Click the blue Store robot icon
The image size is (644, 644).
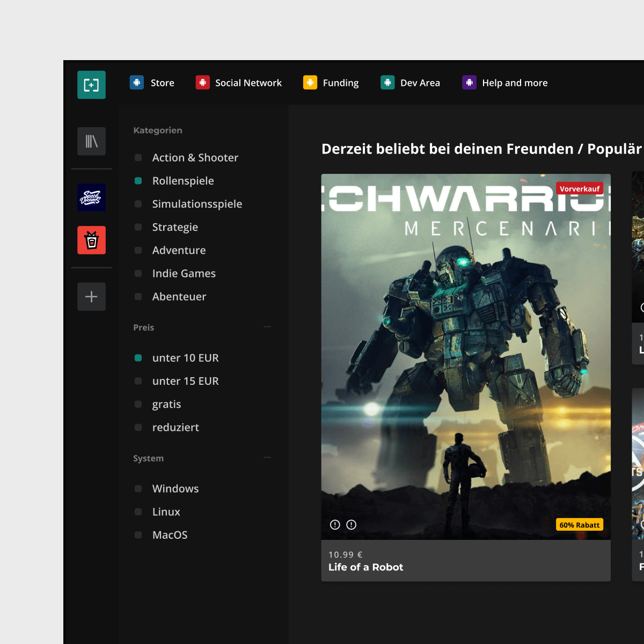[x=137, y=83]
